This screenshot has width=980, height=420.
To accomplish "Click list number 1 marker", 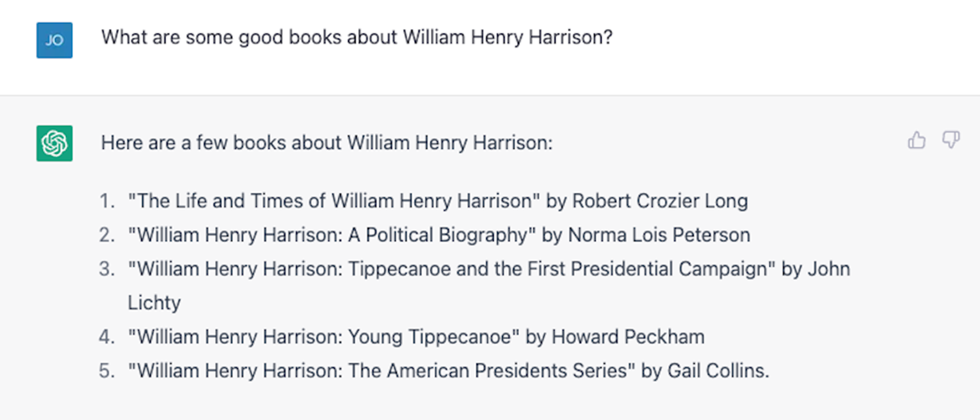I will pyautogui.click(x=107, y=201).
